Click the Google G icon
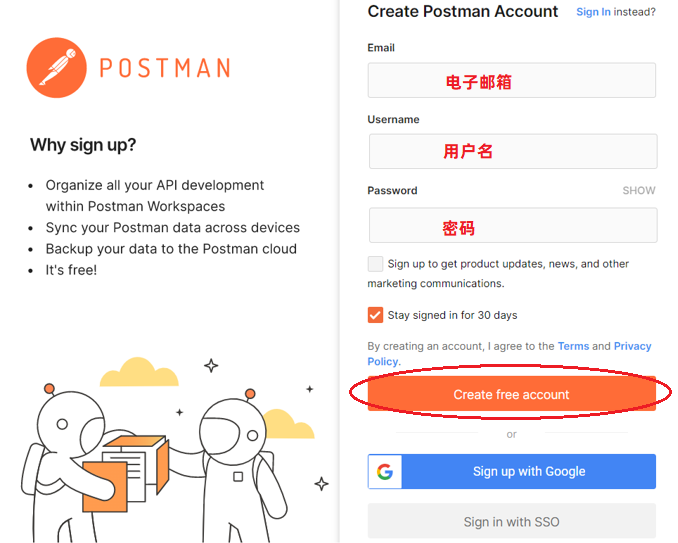The width and height of the screenshot is (678, 543). click(385, 472)
